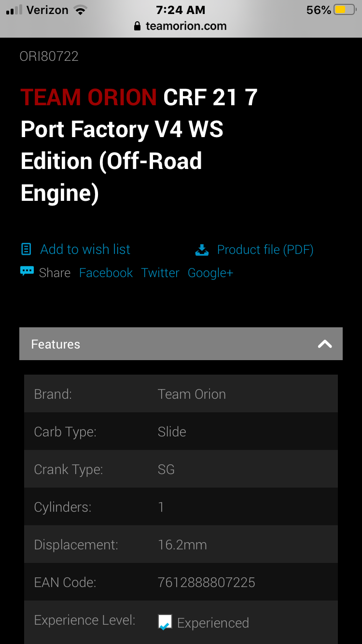Tap the cellular signal bars icon
The image size is (362, 644).
point(14,10)
